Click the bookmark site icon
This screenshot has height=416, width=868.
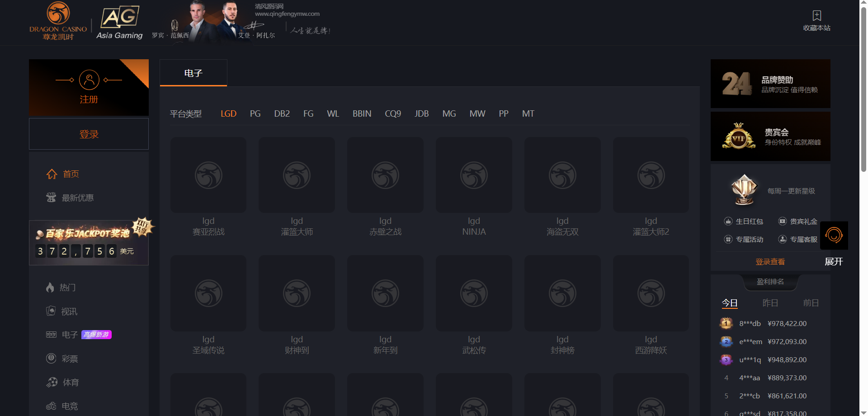pos(816,16)
